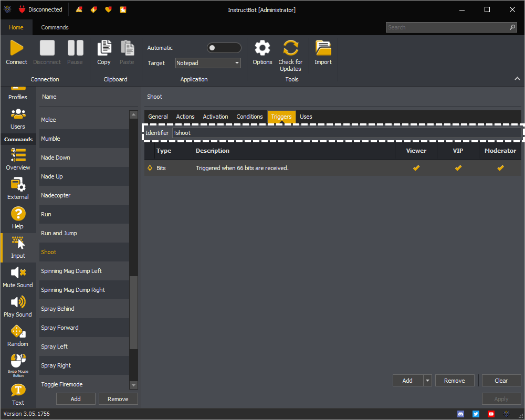Viewport: 525px width, 420px height.
Task: Click the disconnected plug status icon
Action: pyautogui.click(x=22, y=9)
